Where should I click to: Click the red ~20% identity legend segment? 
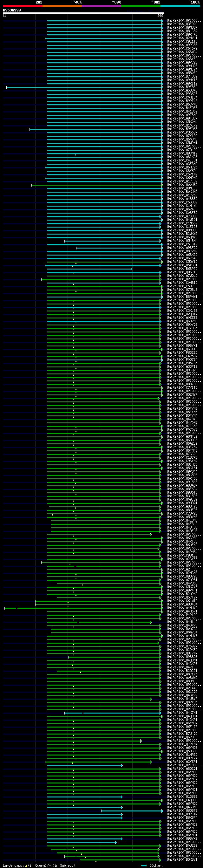pos(23,6)
